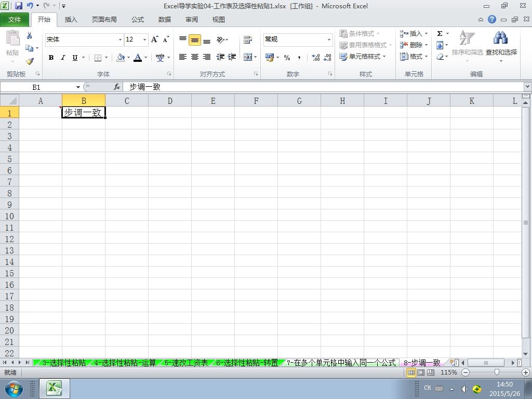The width and height of the screenshot is (532, 399).
Task: Copy selection using clipboard copy icon
Action: [30, 48]
